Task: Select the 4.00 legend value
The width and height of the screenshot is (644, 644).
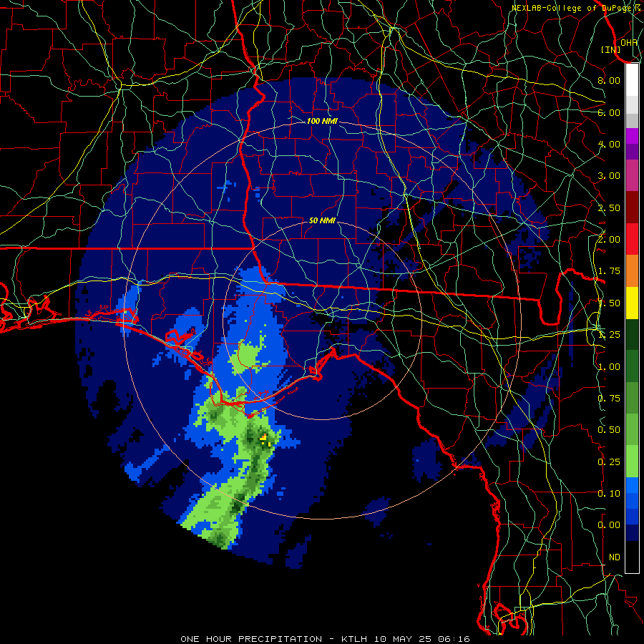Action: [x=608, y=144]
